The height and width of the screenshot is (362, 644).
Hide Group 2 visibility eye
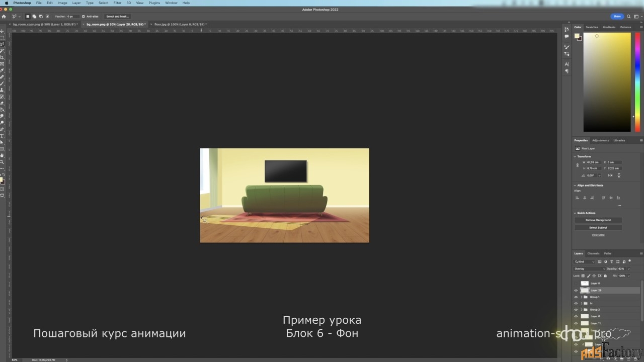coord(576,310)
